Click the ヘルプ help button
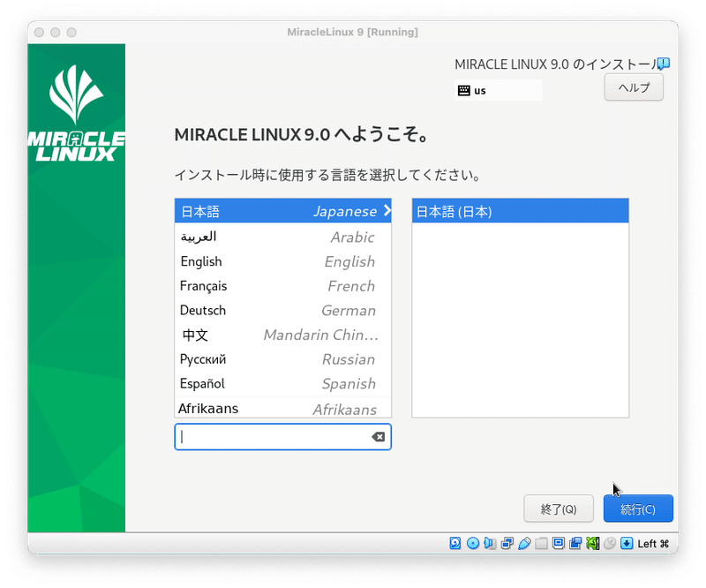706x588 pixels. 634,87
